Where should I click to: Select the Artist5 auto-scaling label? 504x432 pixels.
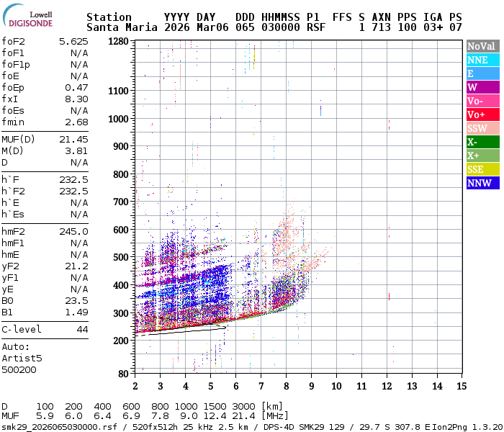(22, 358)
